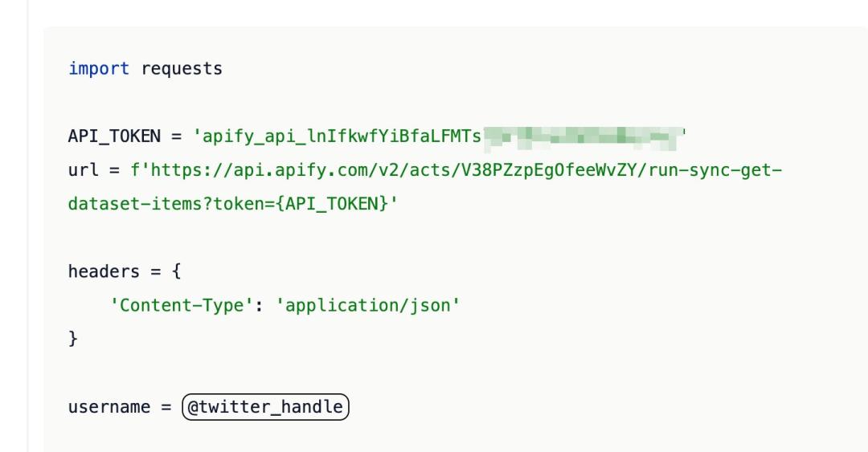Click the 'application/json' value string
Image resolution: width=868 pixels, height=452 pixels.
tap(368, 305)
